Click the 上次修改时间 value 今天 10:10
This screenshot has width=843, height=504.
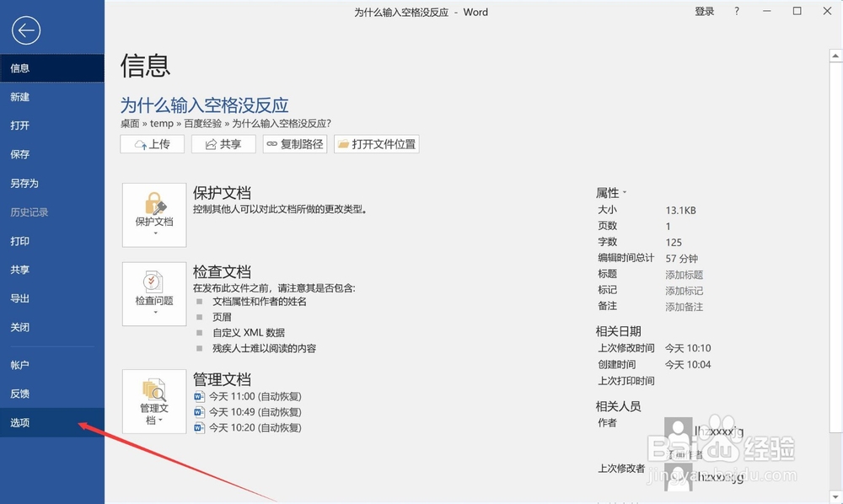(688, 348)
